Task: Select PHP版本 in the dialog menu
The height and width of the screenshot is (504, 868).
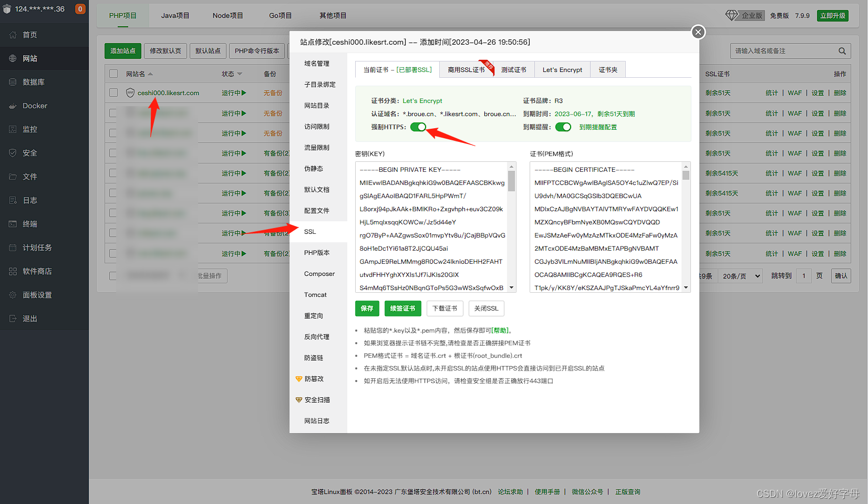Action: pos(318,253)
